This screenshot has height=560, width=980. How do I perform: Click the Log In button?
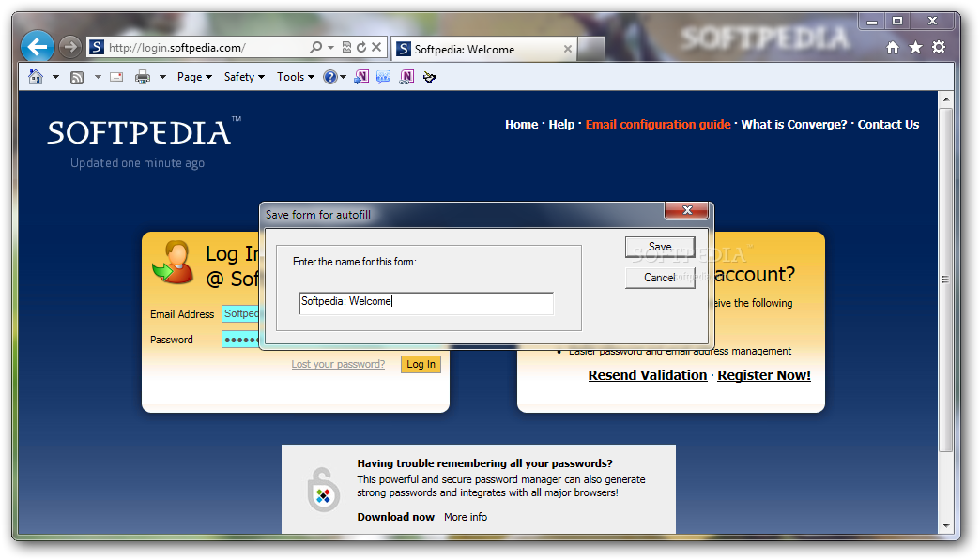click(421, 364)
